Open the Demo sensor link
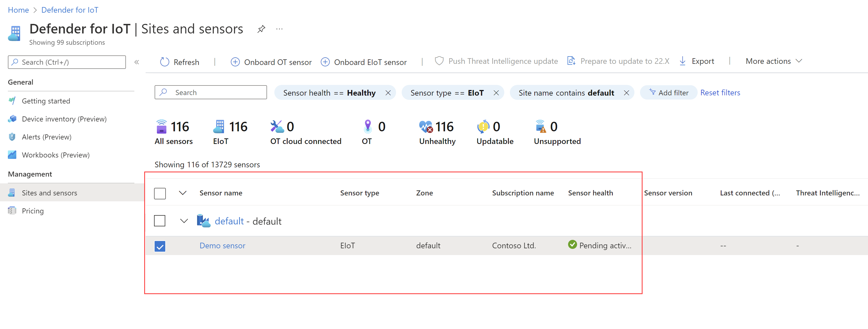Viewport: 868px width, 329px height. tap(222, 246)
